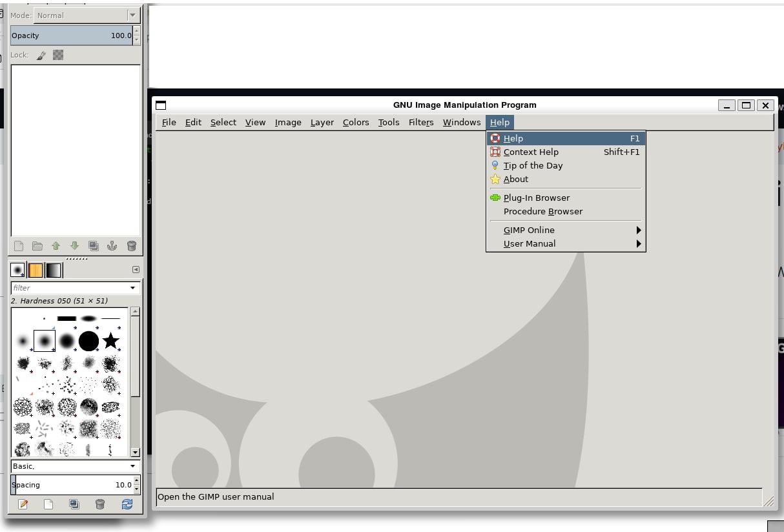Show Tip of the Day
784x532 pixels.
pyautogui.click(x=566, y=165)
